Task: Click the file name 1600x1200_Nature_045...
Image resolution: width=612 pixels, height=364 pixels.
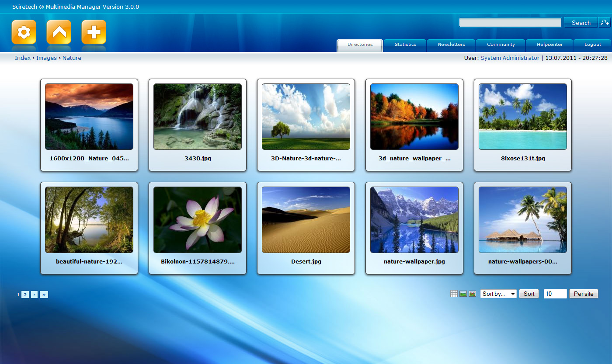Action: click(89, 159)
